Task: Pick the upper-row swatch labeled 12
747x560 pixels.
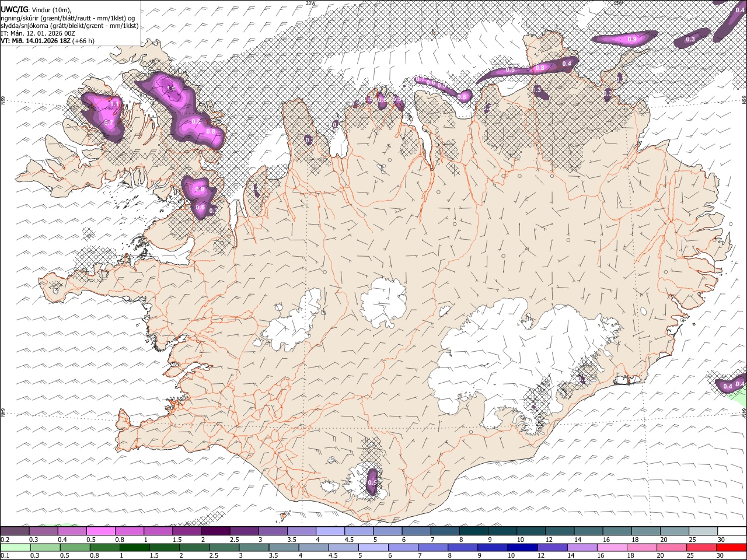Action: click(x=559, y=531)
